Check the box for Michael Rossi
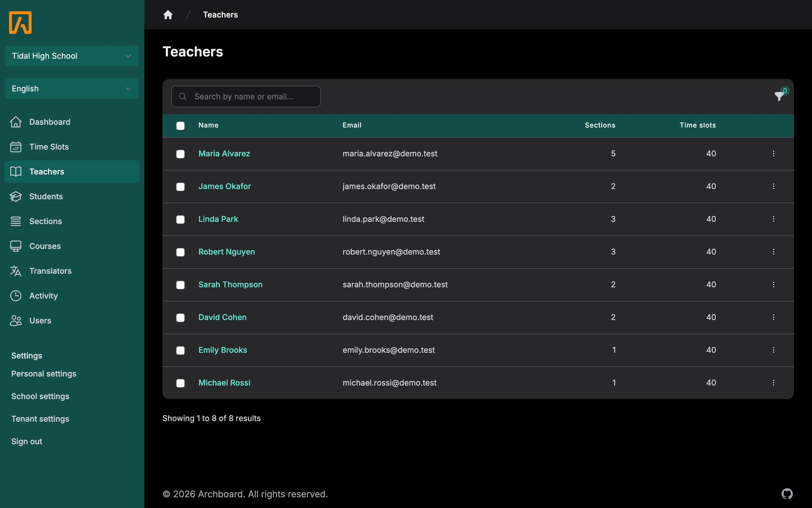The image size is (812, 508). 180,383
